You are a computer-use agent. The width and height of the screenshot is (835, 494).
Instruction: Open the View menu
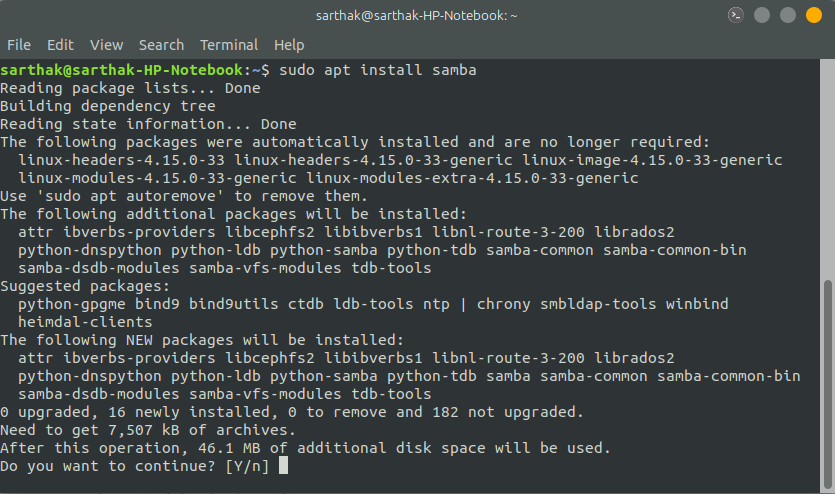[x=106, y=45]
